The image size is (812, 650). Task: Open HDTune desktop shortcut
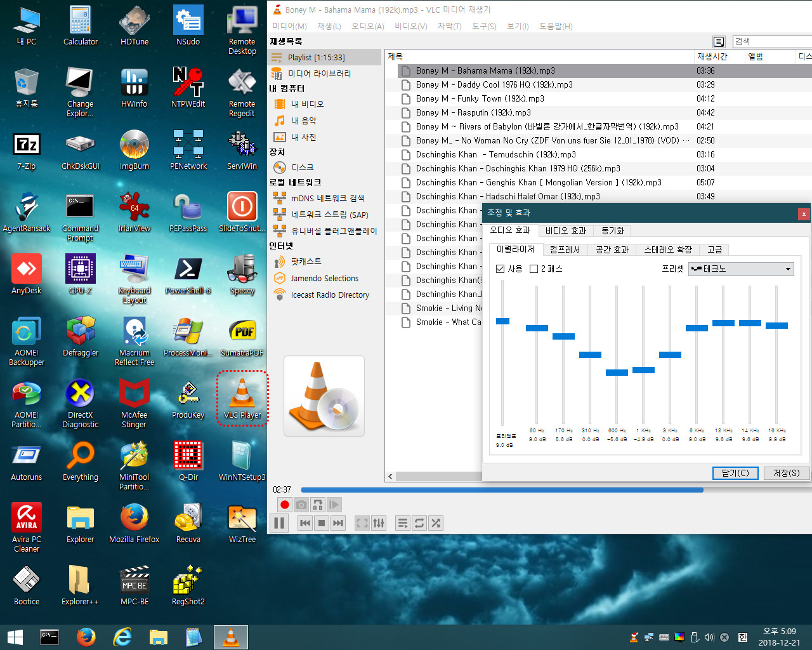click(x=134, y=27)
